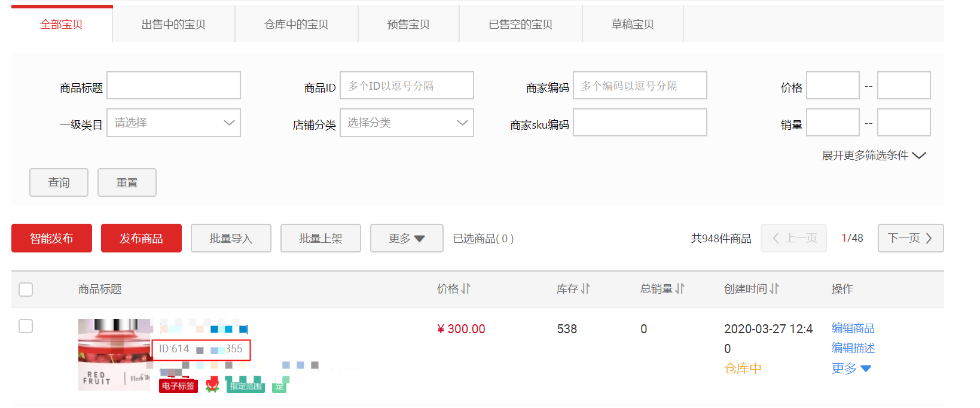This screenshot has width=980, height=408.
Task: Toggle the select-all checkbox in table header
Action: tap(26, 290)
